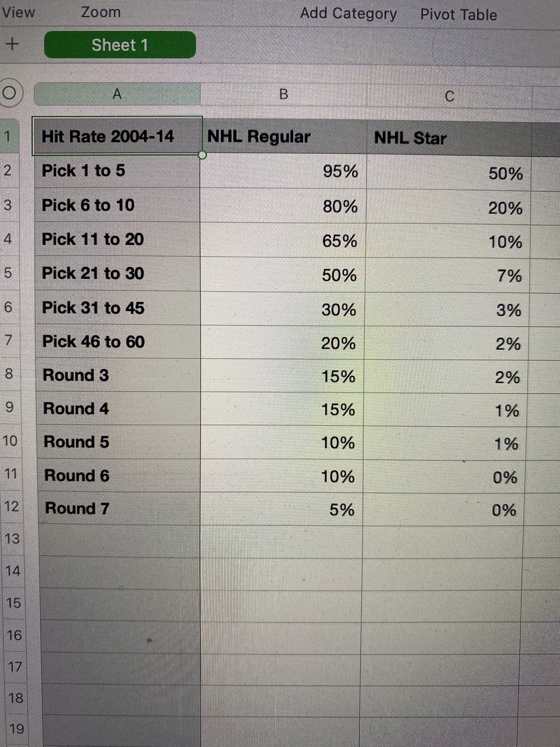Select row 13 header number
560x747 pixels.
pos(12,539)
